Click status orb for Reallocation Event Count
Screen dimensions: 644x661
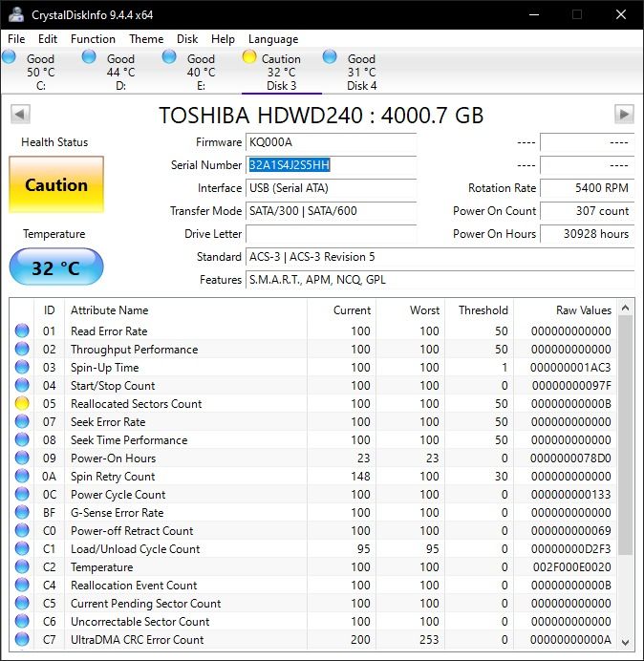(x=22, y=585)
